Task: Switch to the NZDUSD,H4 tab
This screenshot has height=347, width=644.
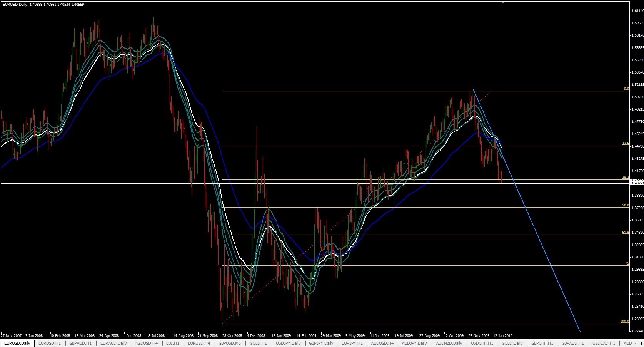Action: click(x=147, y=343)
